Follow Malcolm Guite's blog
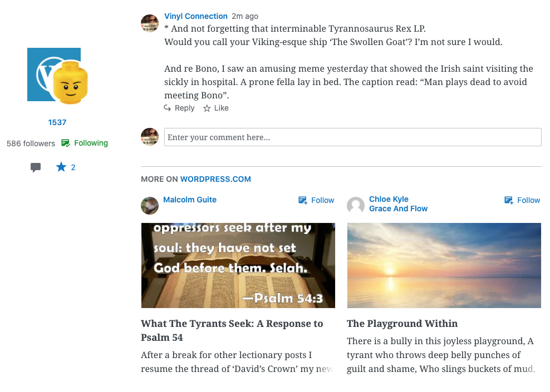 coord(316,200)
